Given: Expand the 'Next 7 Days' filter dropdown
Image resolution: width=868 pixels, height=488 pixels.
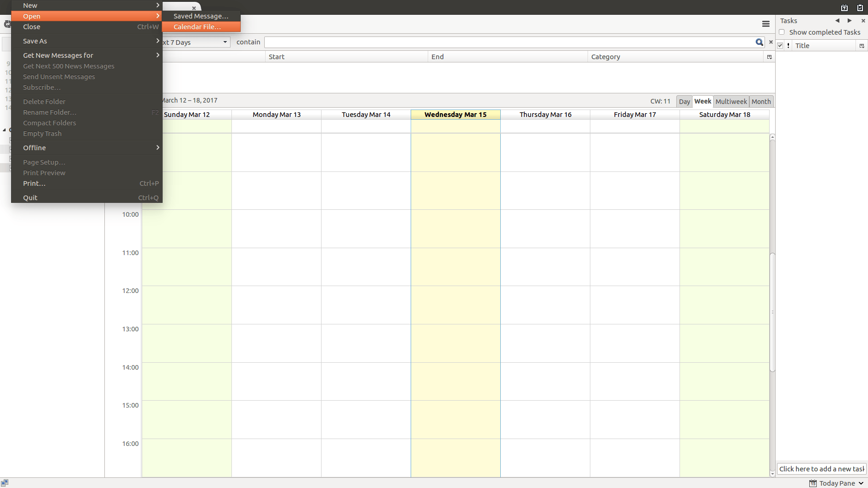Looking at the screenshot, I should tap(195, 43).
